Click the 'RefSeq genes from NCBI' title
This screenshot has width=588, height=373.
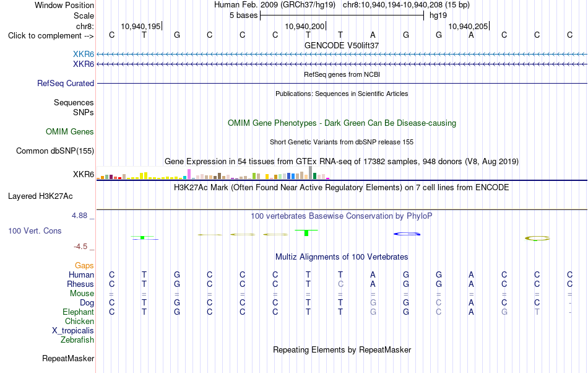click(342, 74)
